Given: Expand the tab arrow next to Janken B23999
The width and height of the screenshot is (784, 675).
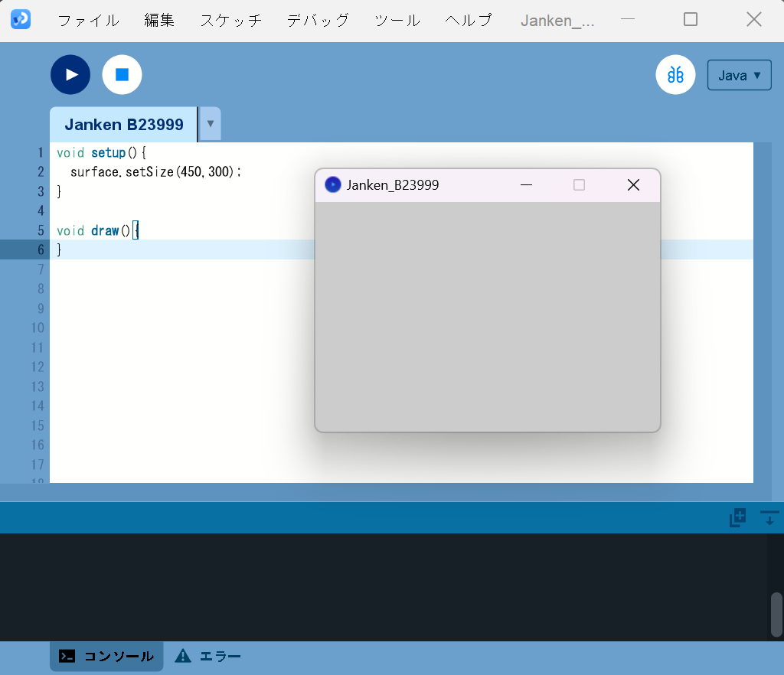Looking at the screenshot, I should coord(210,124).
